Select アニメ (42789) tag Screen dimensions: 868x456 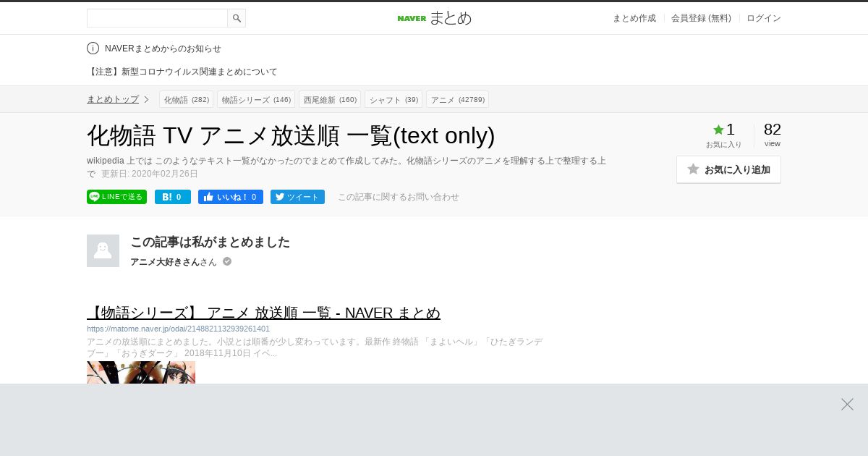pos(457,99)
